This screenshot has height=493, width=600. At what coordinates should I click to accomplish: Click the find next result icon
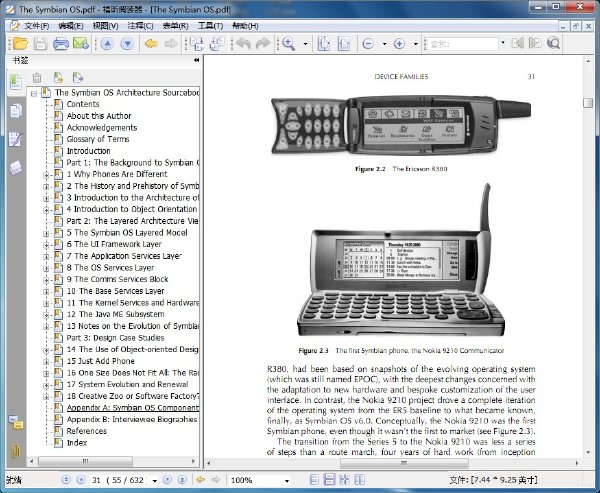pyautogui.click(x=535, y=43)
